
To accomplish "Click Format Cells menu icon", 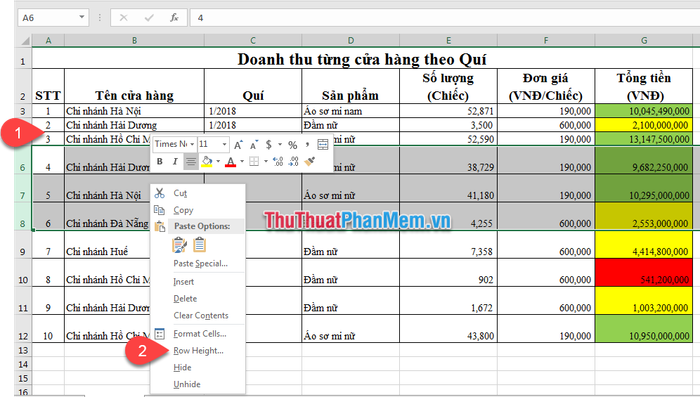I will tap(159, 334).
